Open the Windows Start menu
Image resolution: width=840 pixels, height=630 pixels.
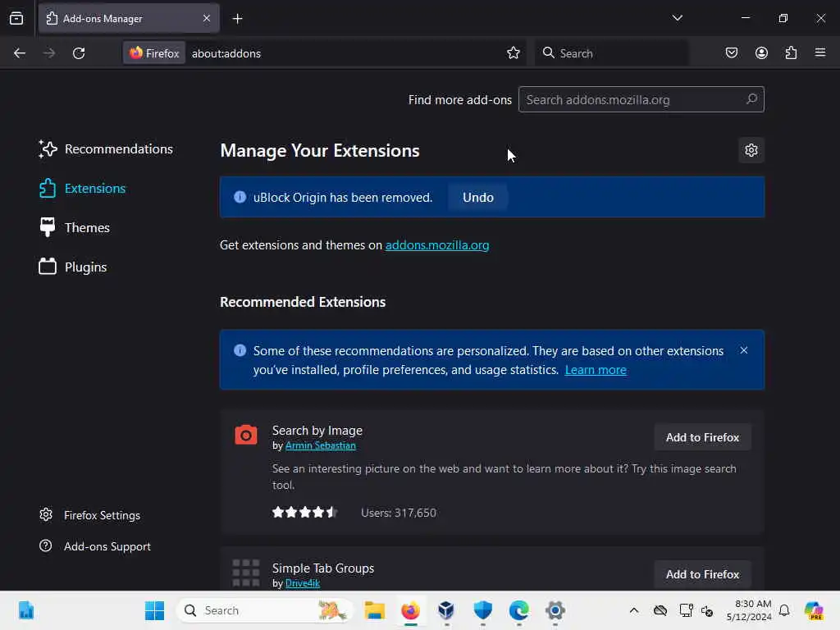pos(154,610)
